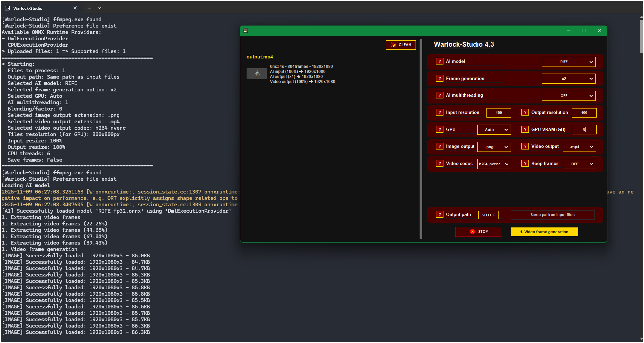644x343 pixels.
Task: Click the Output resolution value field
Action: click(584, 113)
